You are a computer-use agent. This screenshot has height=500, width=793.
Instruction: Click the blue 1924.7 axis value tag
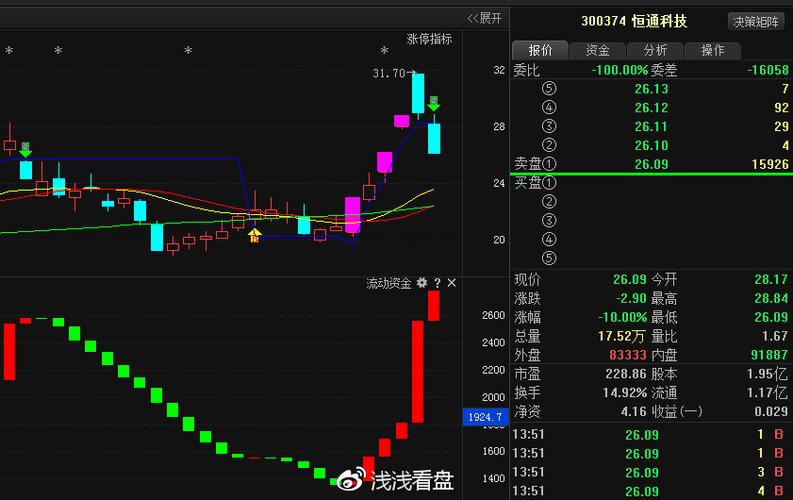click(x=486, y=417)
